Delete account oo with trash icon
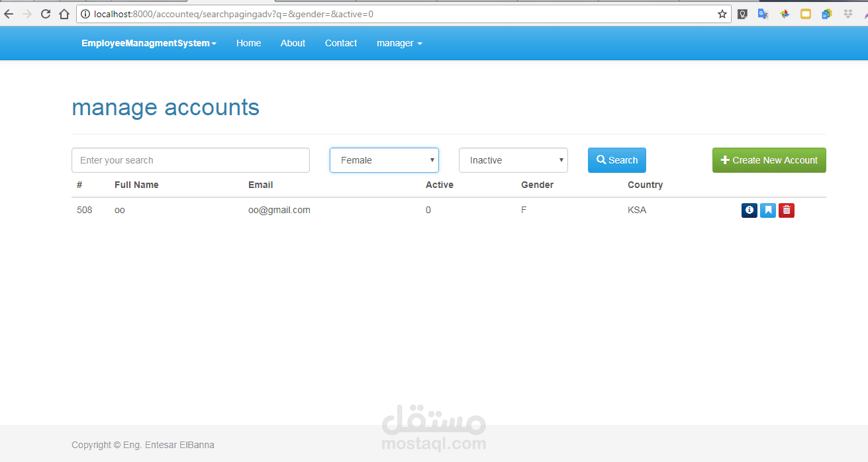 tap(787, 210)
